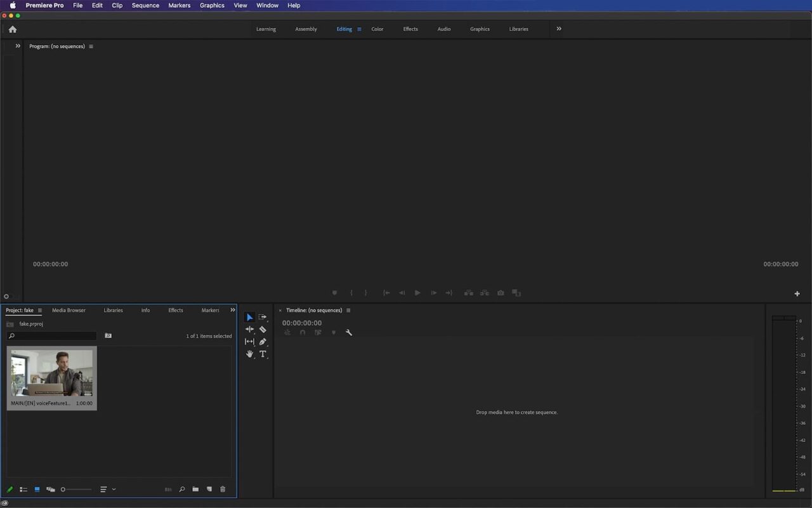Image resolution: width=812 pixels, height=508 pixels.
Task: Choose the Pen tool
Action: pos(263,342)
